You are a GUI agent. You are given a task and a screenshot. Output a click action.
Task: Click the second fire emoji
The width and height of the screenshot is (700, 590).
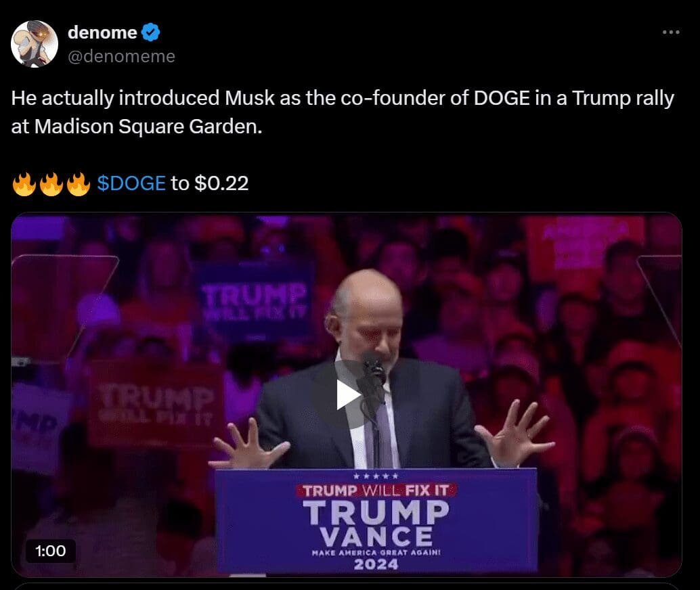tap(51, 183)
